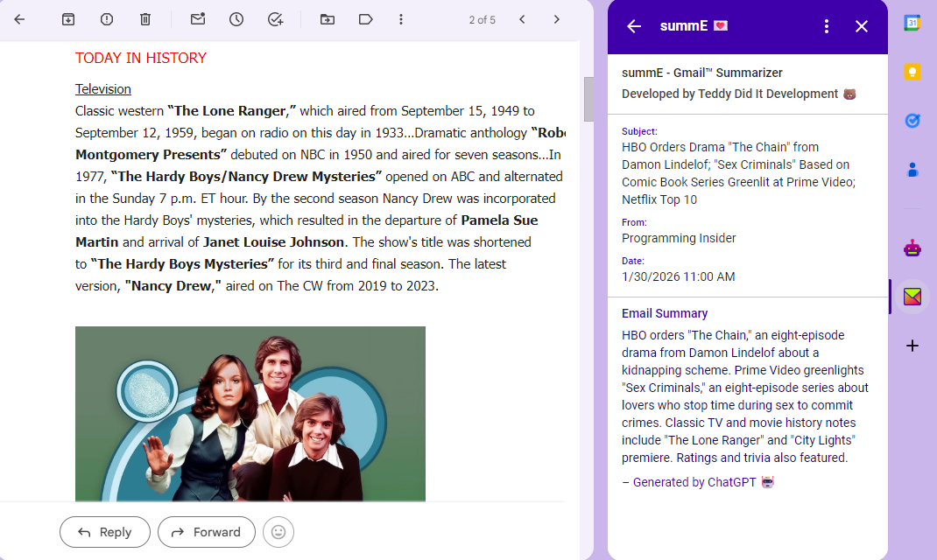Mark the email as unread
937x560 pixels.
click(198, 19)
